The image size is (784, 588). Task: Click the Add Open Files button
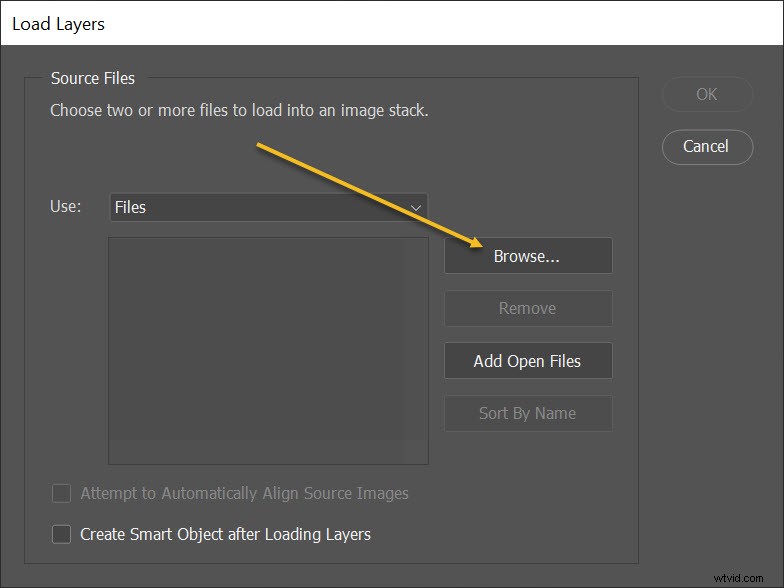pyautogui.click(x=528, y=360)
